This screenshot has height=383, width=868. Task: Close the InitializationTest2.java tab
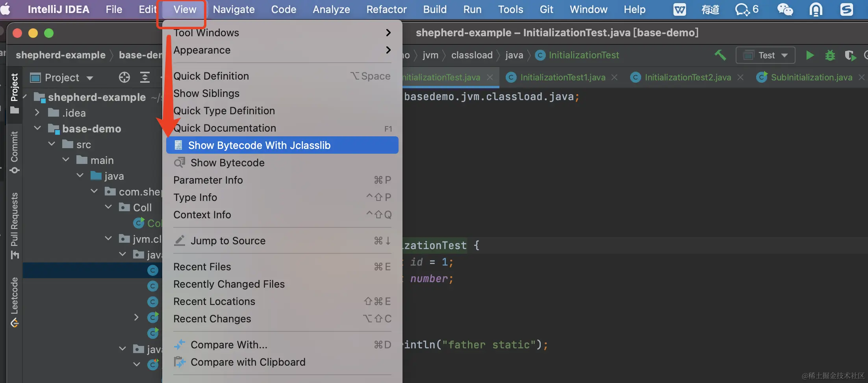click(x=740, y=77)
